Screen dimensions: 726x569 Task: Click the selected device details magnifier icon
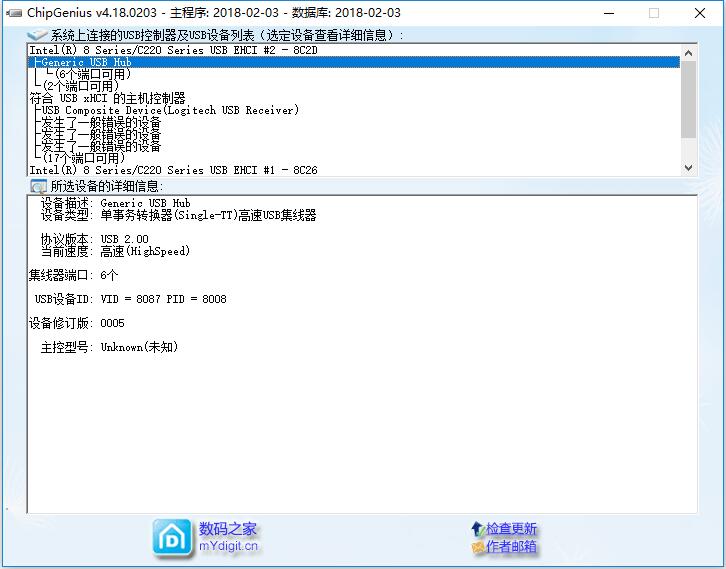pos(38,186)
